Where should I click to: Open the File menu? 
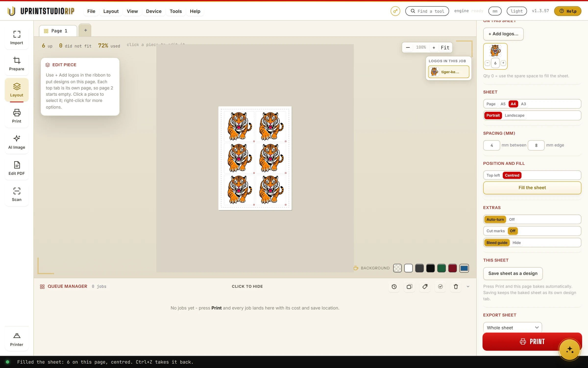point(91,11)
